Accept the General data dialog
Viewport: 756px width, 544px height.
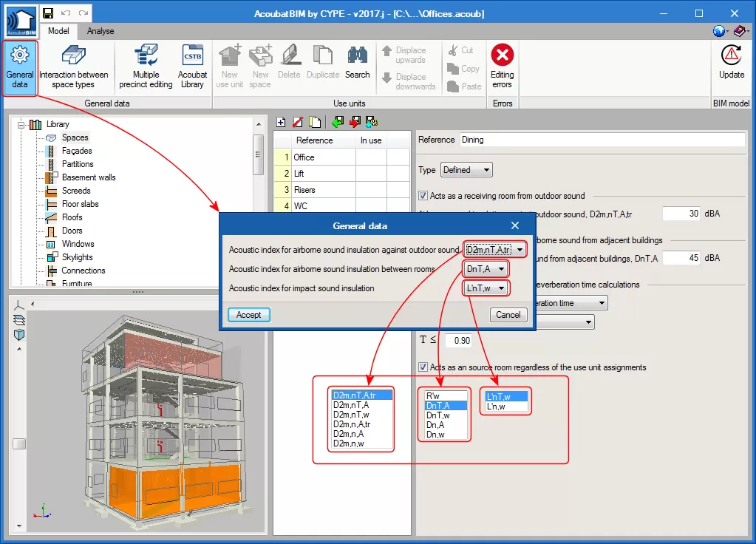click(249, 315)
